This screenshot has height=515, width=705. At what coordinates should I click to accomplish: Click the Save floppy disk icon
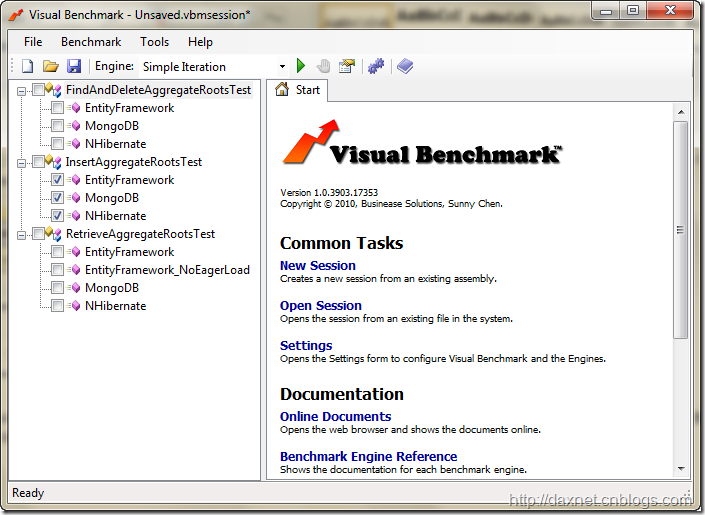74,67
